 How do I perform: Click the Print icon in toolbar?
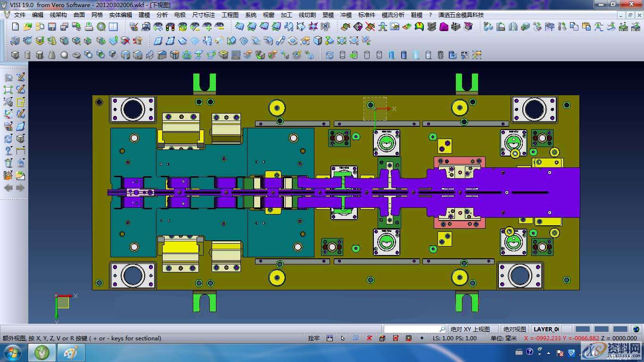(89, 27)
